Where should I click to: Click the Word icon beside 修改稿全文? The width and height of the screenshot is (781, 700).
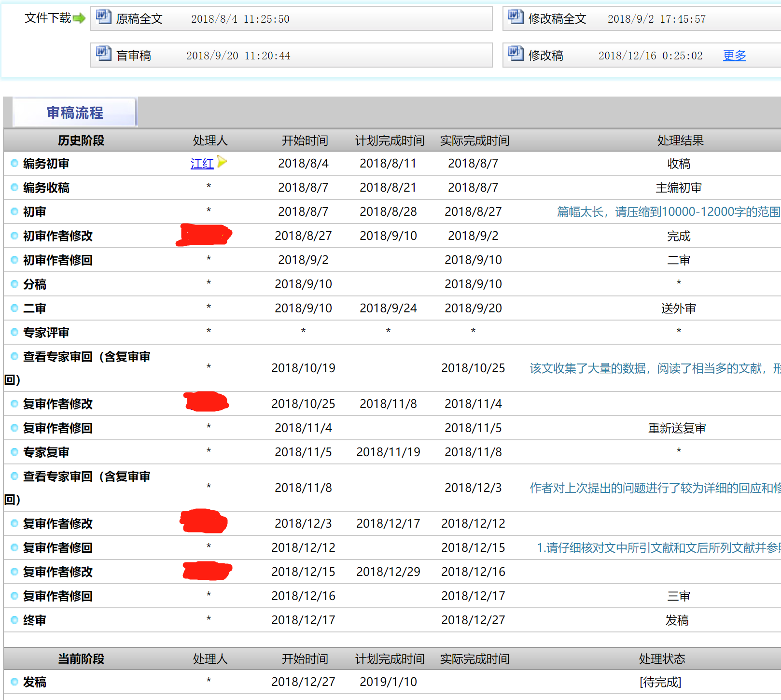(516, 17)
